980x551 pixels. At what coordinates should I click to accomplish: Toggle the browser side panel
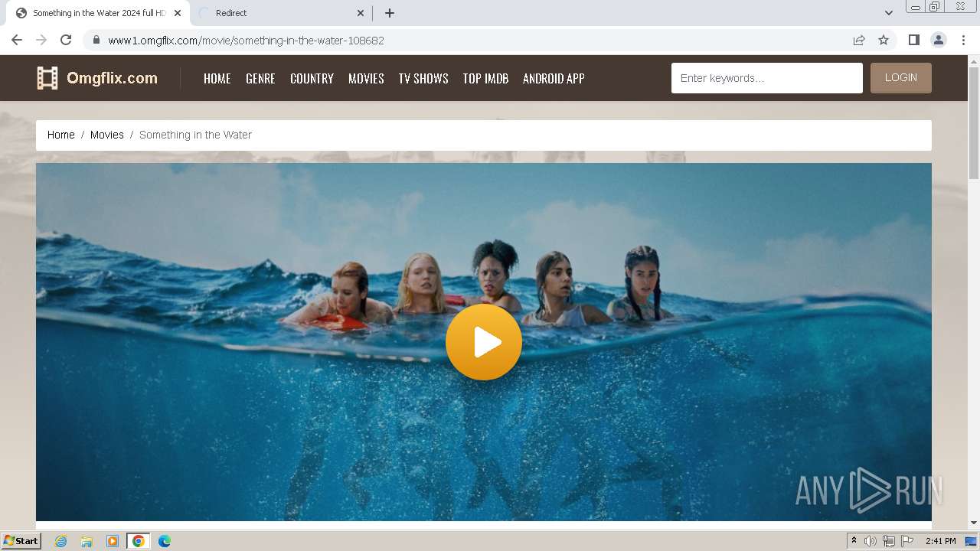(x=913, y=40)
